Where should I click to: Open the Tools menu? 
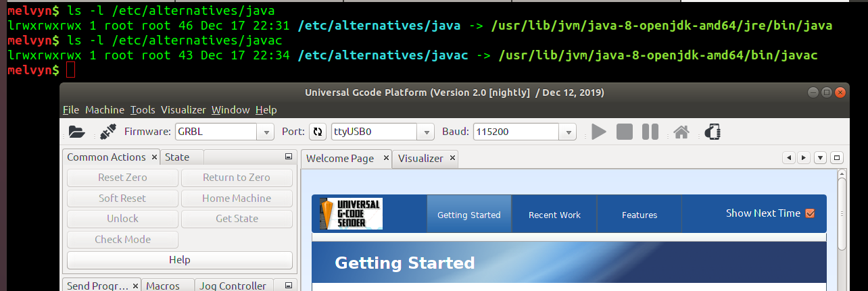point(143,109)
